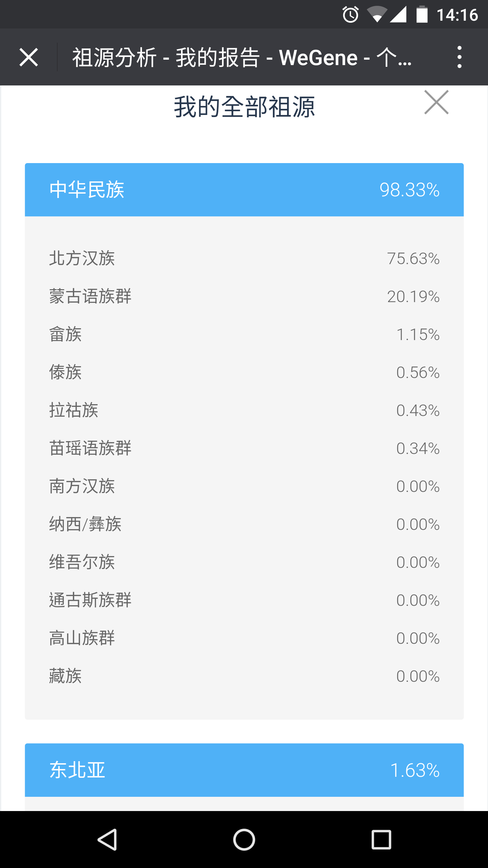Select the 蒙古语族群 ancestry row

pos(244,296)
